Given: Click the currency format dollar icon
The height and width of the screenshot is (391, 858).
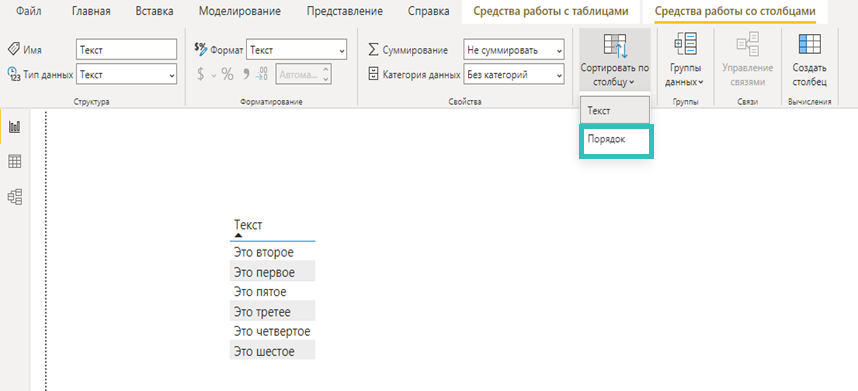Looking at the screenshot, I should [x=201, y=74].
